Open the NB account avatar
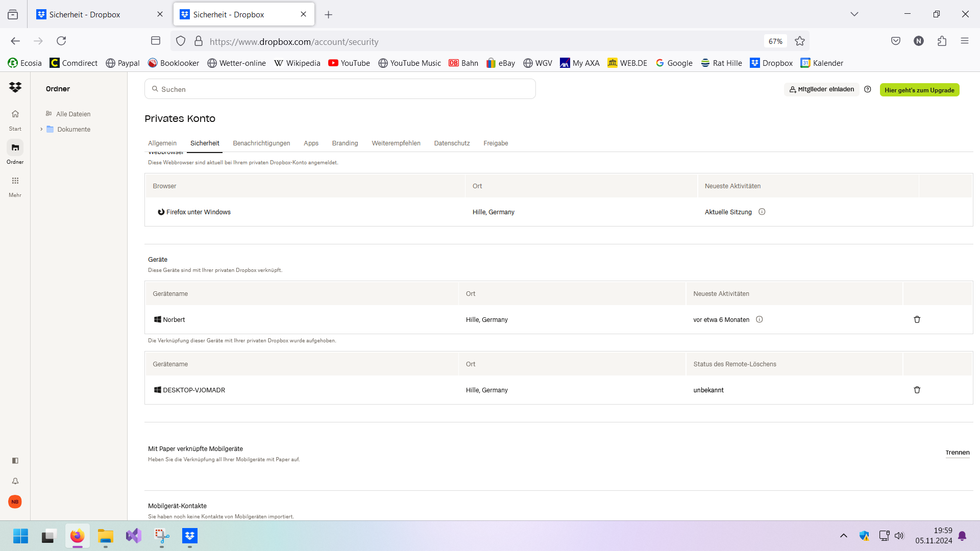Viewport: 980px width, 551px height. 15,502
